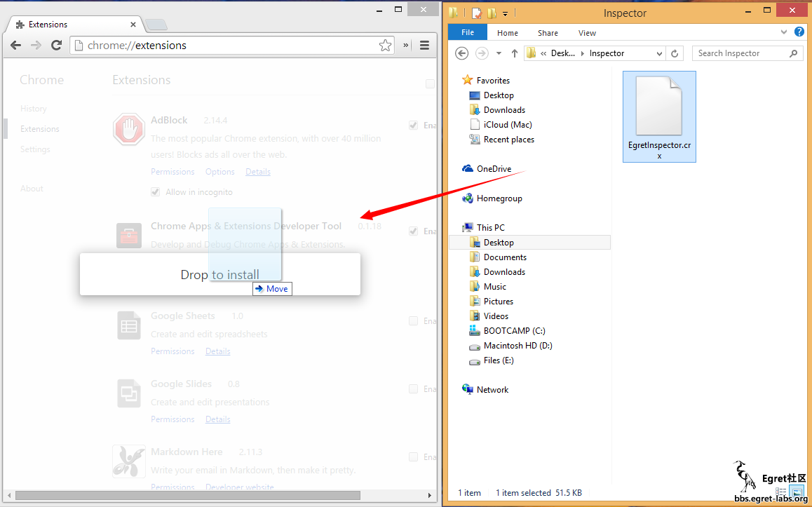Click Chrome scrollbar right arrow
Viewport: 812px width, 507px height.
pyautogui.click(x=429, y=496)
